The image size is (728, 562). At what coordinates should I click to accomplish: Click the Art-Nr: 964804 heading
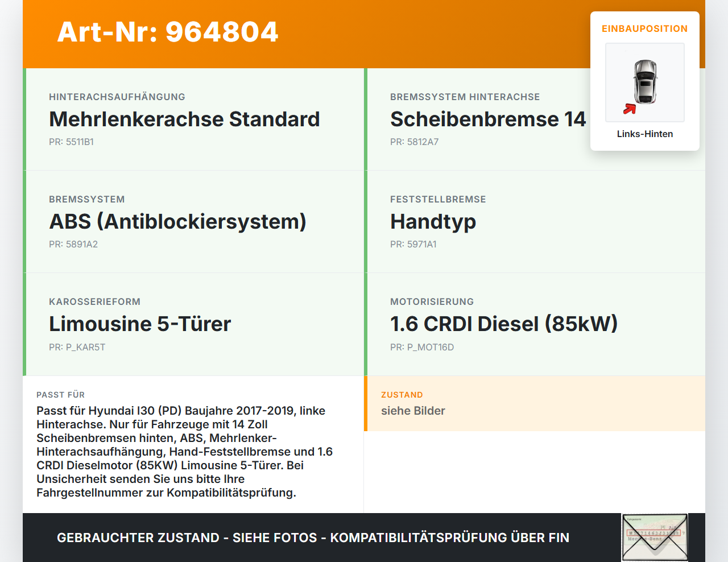[167, 33]
